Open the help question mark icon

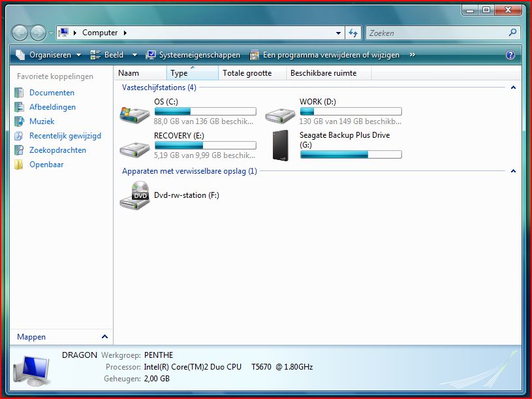(x=510, y=55)
